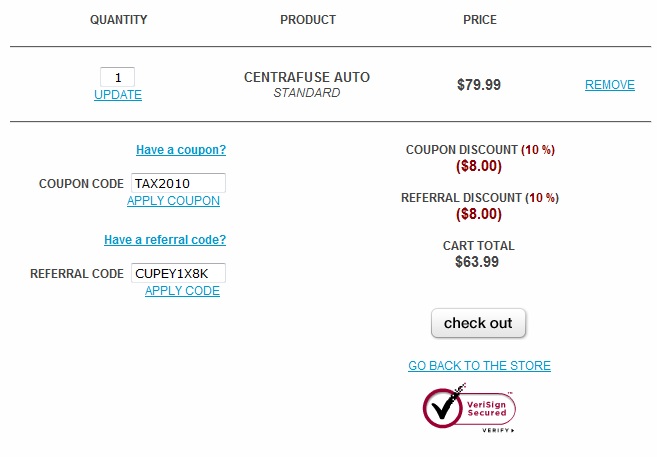Open the "Have a coupon?" link
Screen dimensions: 657x457
click(x=181, y=150)
